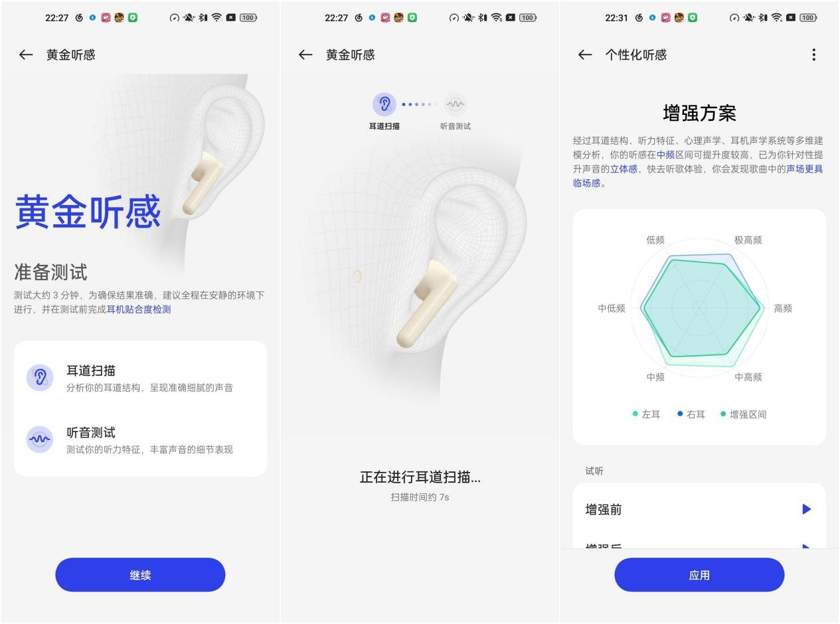840x624 pixels.
Task: Tap back arrow on ear scanning screen
Action: click(305, 55)
